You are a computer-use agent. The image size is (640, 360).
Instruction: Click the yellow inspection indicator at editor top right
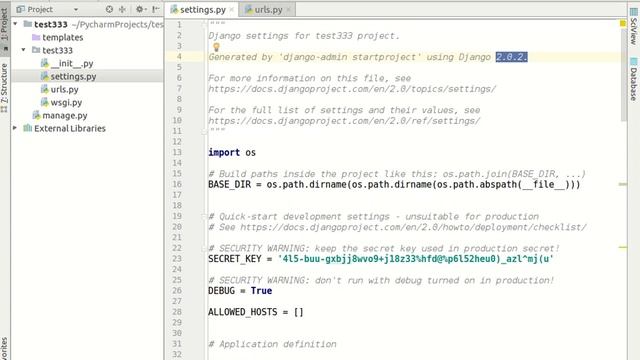click(623, 24)
